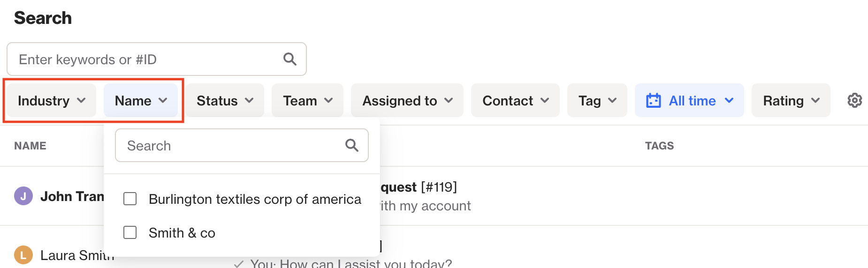Click the magnifier icon in Name dropdown search
868x268 pixels.
click(352, 145)
